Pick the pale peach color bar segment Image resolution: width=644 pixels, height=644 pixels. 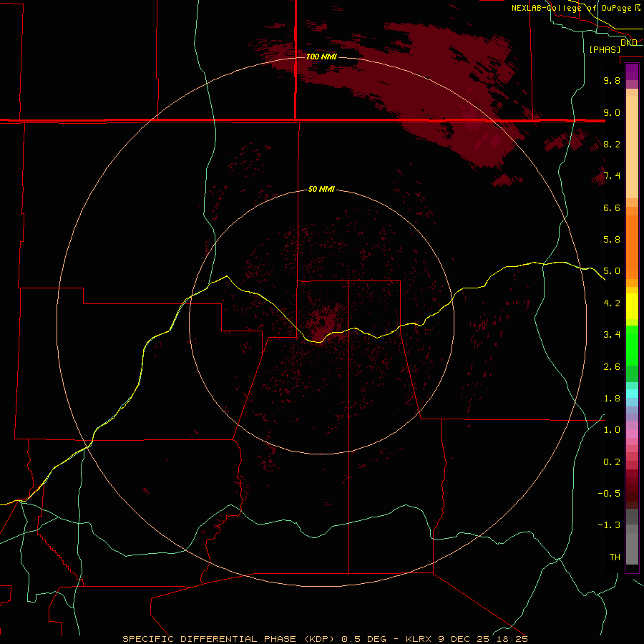pyautogui.click(x=632, y=148)
